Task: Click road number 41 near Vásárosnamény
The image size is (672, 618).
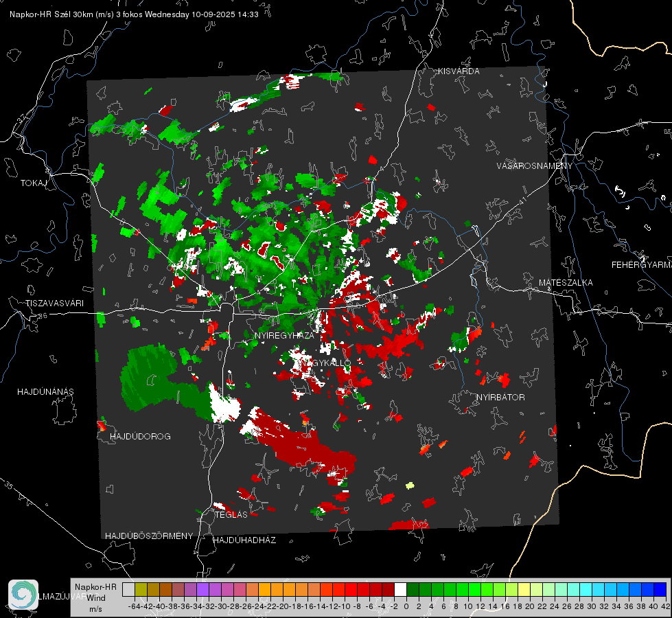Action: point(522,201)
